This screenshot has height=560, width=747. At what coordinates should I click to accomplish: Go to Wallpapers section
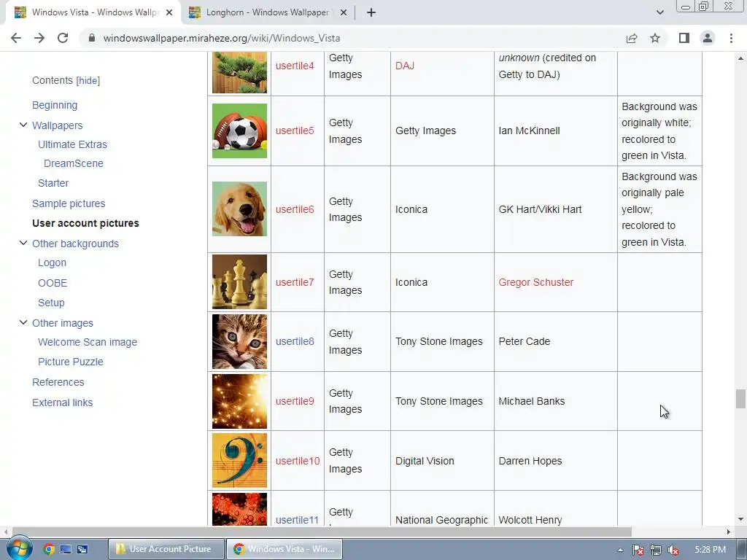pos(57,125)
